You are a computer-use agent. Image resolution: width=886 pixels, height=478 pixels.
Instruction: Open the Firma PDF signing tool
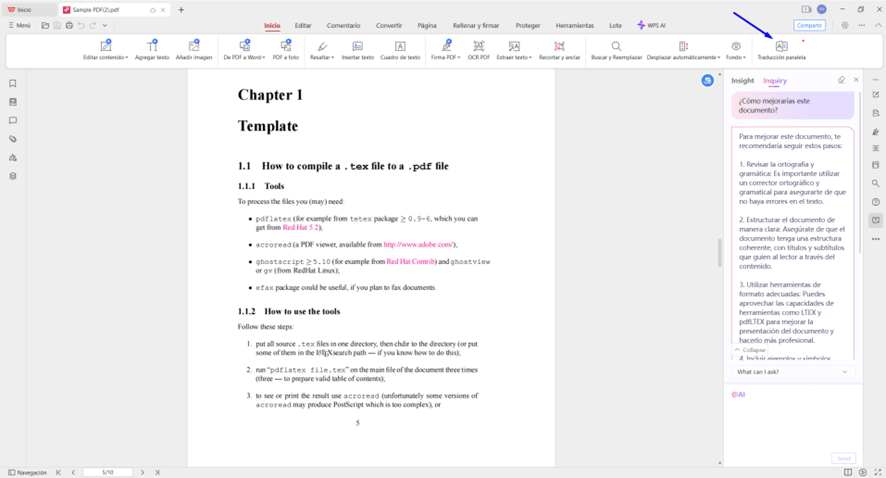click(x=444, y=50)
